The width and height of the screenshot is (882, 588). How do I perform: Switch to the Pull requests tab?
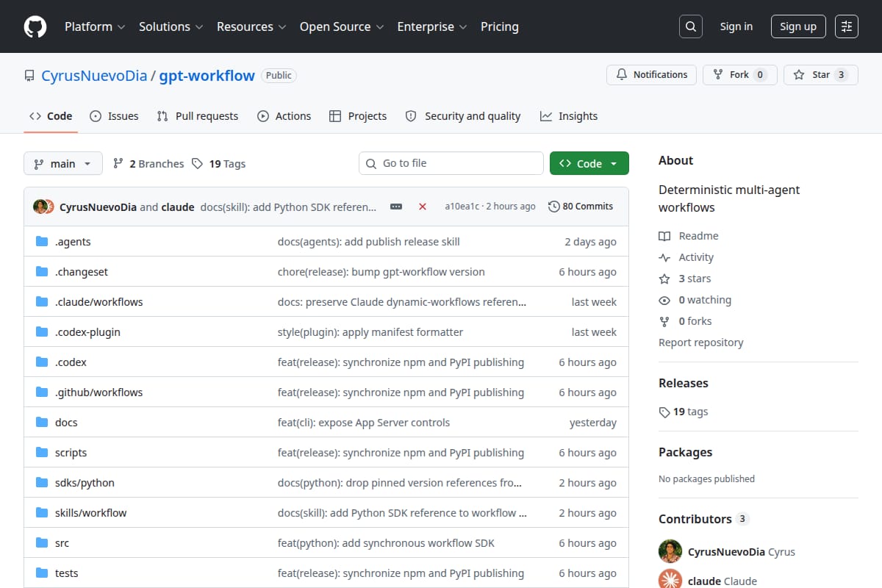(x=198, y=116)
